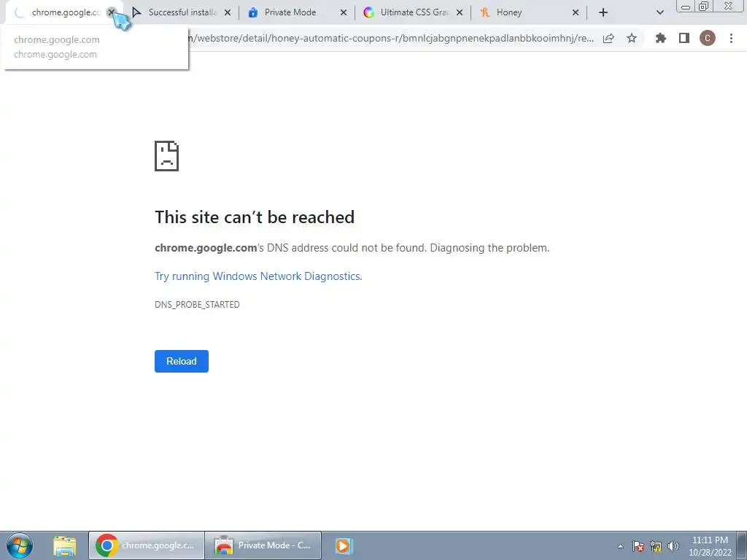Close the Successful installation tab

click(x=228, y=12)
